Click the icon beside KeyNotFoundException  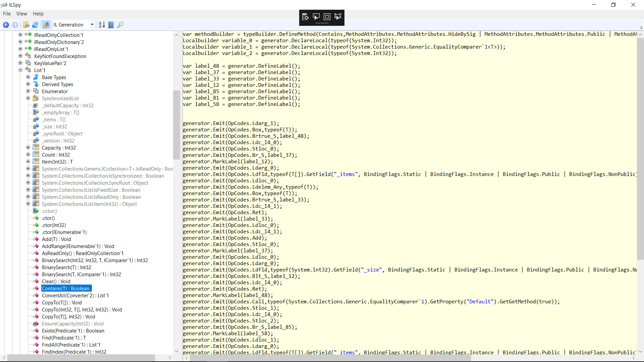click(x=28, y=56)
